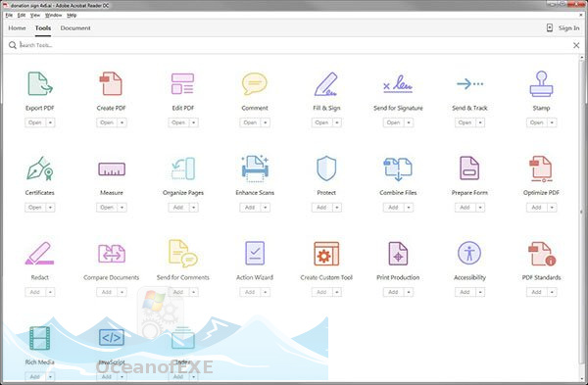Select the Action Wizard checklist icon
The height and width of the screenshot is (385, 588).
click(255, 254)
